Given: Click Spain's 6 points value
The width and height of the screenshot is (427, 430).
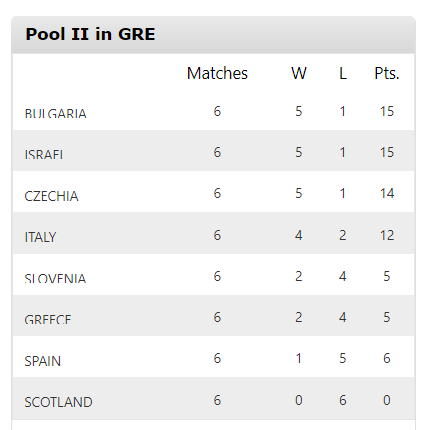Looking at the screenshot, I should tap(387, 358).
